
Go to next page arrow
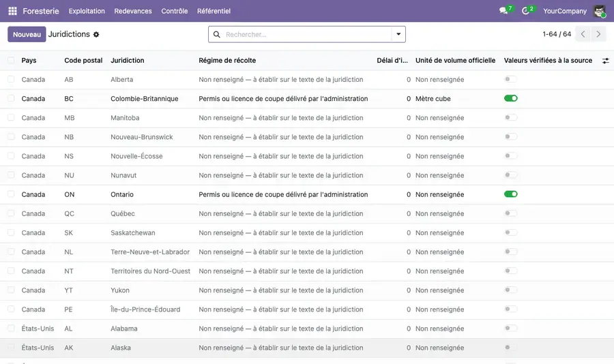click(x=598, y=35)
